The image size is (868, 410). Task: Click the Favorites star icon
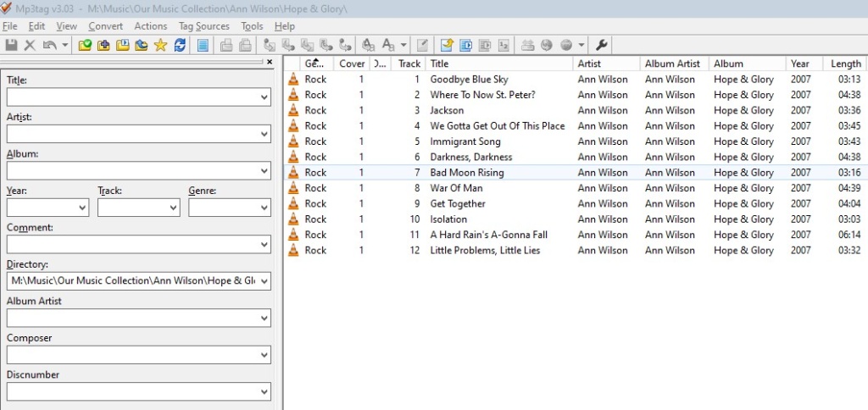pos(160,46)
